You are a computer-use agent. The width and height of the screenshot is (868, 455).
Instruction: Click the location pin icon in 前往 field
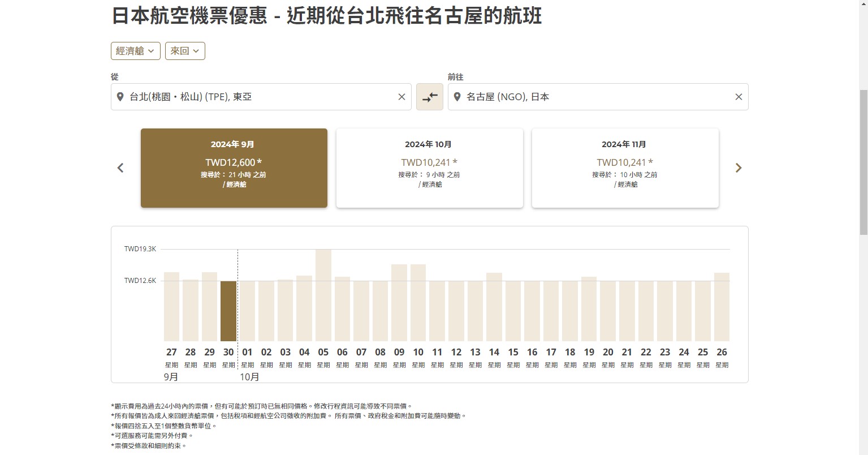click(457, 96)
